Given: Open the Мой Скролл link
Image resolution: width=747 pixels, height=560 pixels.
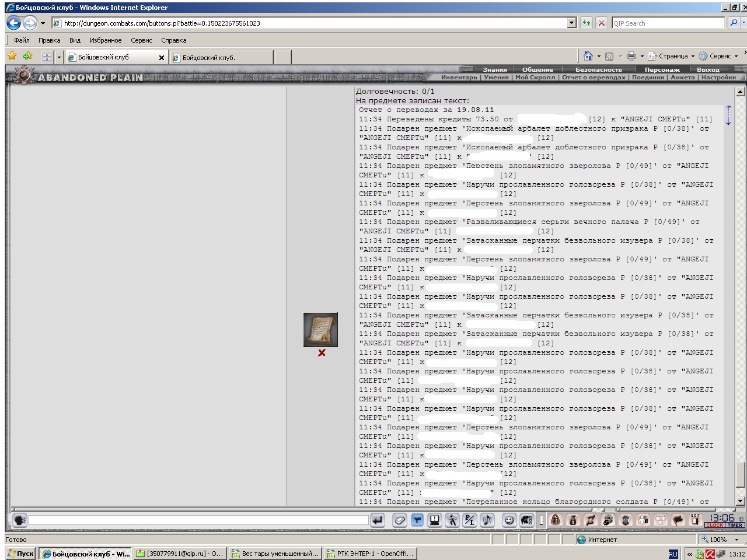Looking at the screenshot, I should (x=535, y=77).
